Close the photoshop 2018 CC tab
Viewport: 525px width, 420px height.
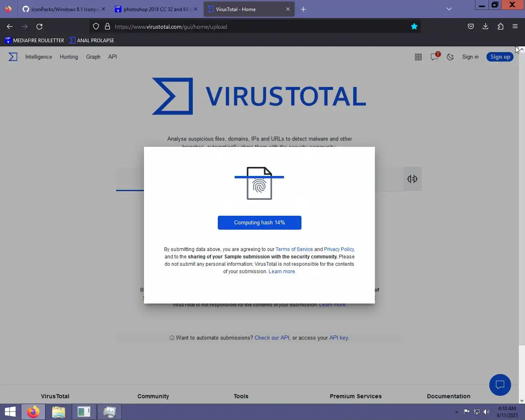(195, 9)
